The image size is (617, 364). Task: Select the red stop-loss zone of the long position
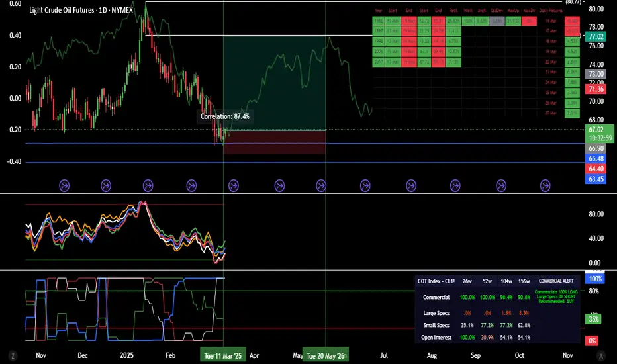click(275, 142)
